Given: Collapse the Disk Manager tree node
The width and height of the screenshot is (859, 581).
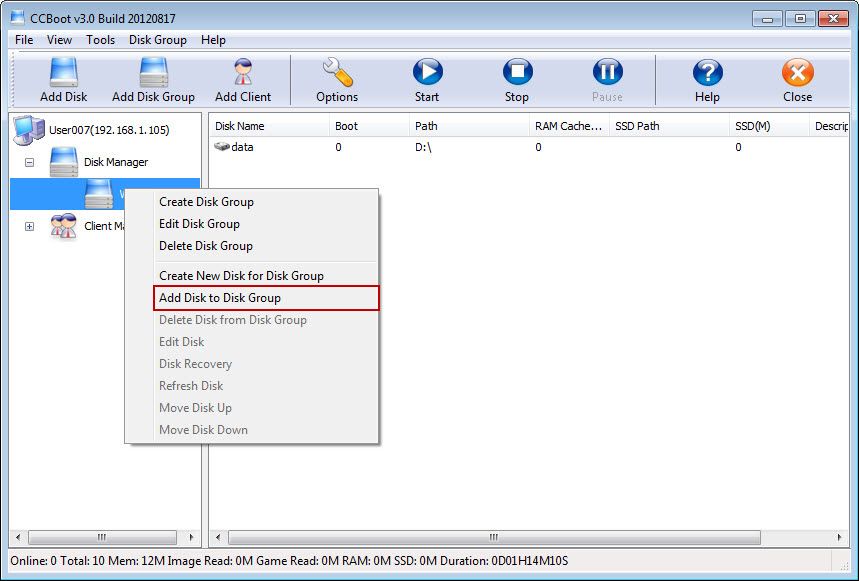Looking at the screenshot, I should [x=30, y=162].
